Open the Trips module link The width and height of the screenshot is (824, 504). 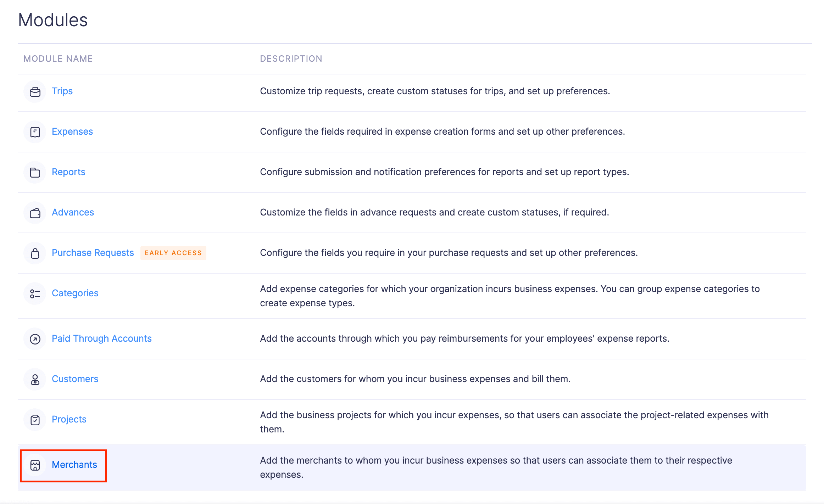pos(62,91)
